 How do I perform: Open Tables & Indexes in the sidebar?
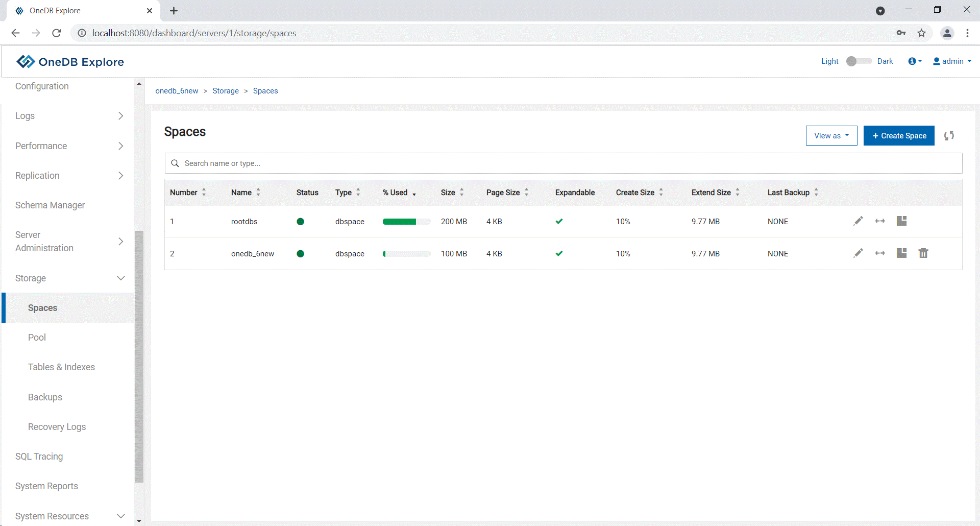point(61,367)
